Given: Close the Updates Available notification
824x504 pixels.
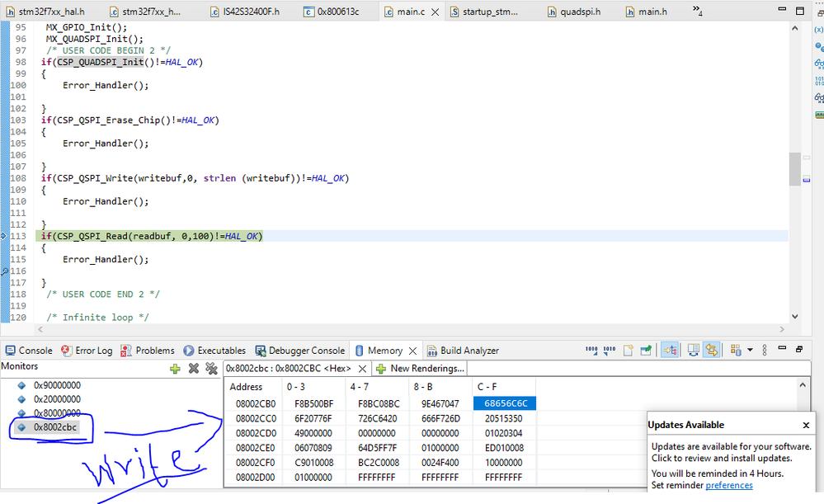Looking at the screenshot, I should click(x=806, y=426).
